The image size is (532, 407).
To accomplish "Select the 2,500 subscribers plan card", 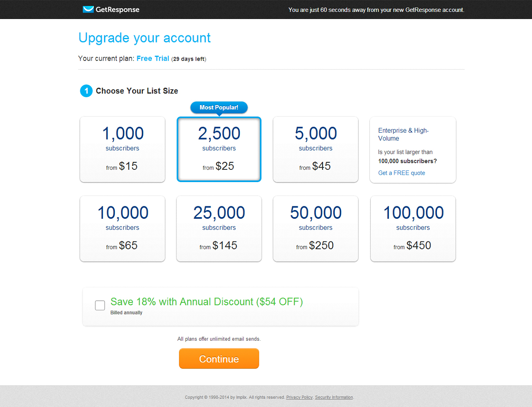I will coord(219,149).
